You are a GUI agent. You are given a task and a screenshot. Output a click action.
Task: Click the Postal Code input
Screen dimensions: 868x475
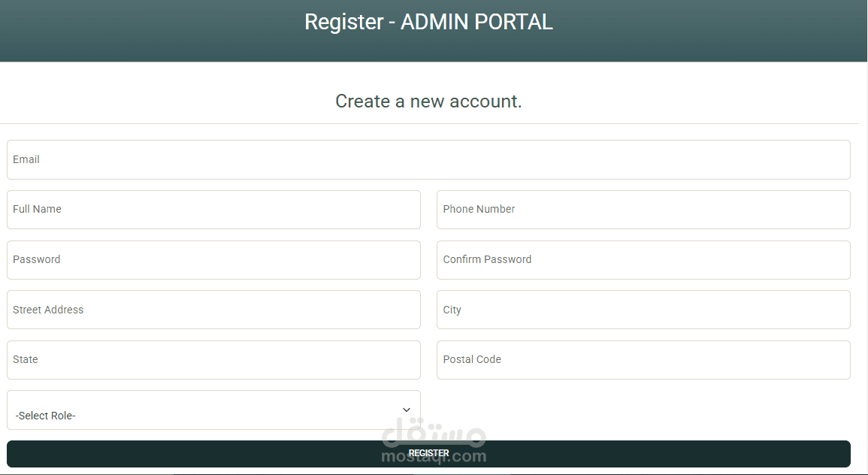pos(643,360)
